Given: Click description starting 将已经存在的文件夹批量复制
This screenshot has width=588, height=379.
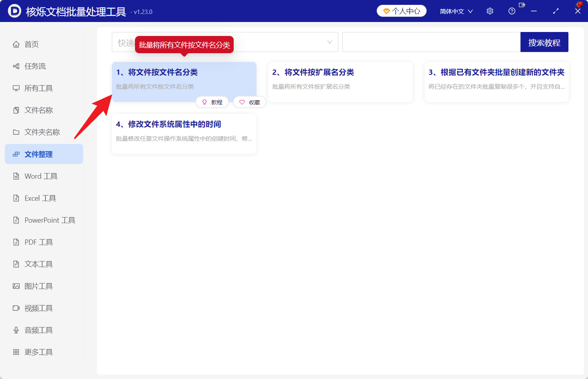Looking at the screenshot, I should [x=497, y=86].
